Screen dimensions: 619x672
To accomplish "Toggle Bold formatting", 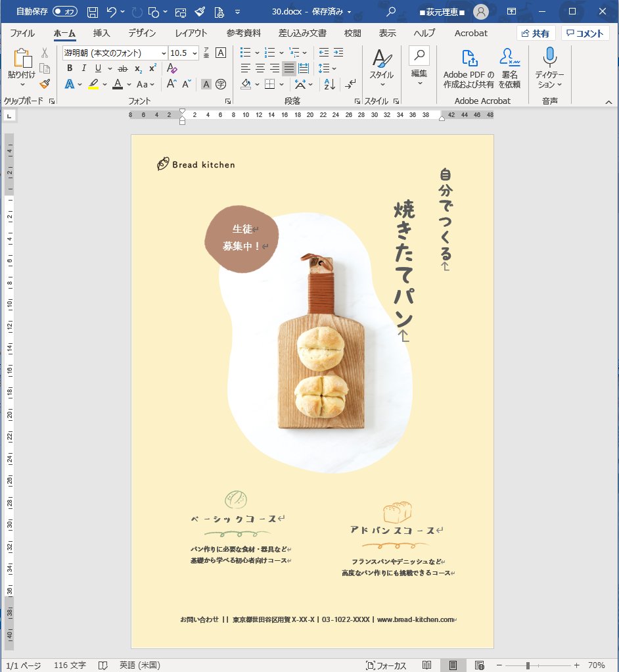I will pos(70,68).
